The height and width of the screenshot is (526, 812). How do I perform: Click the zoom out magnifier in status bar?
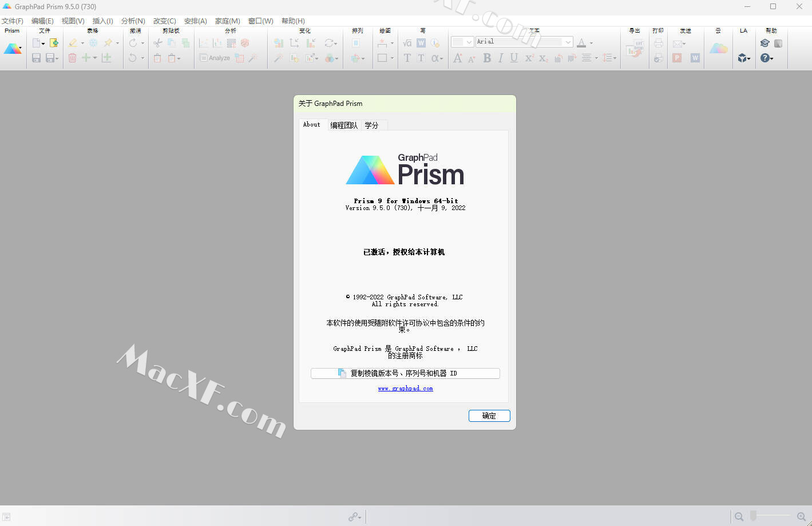point(739,517)
